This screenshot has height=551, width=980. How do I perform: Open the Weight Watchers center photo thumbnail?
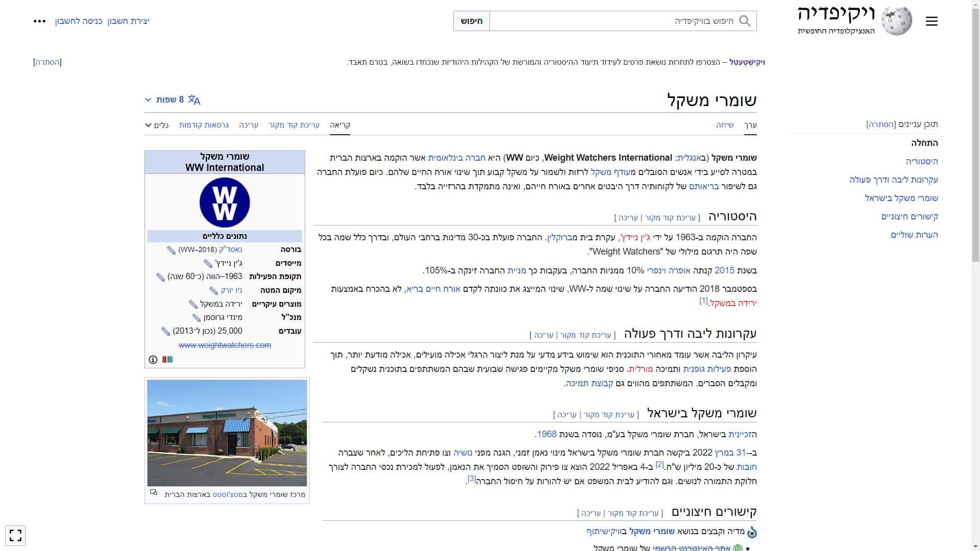coord(227,433)
